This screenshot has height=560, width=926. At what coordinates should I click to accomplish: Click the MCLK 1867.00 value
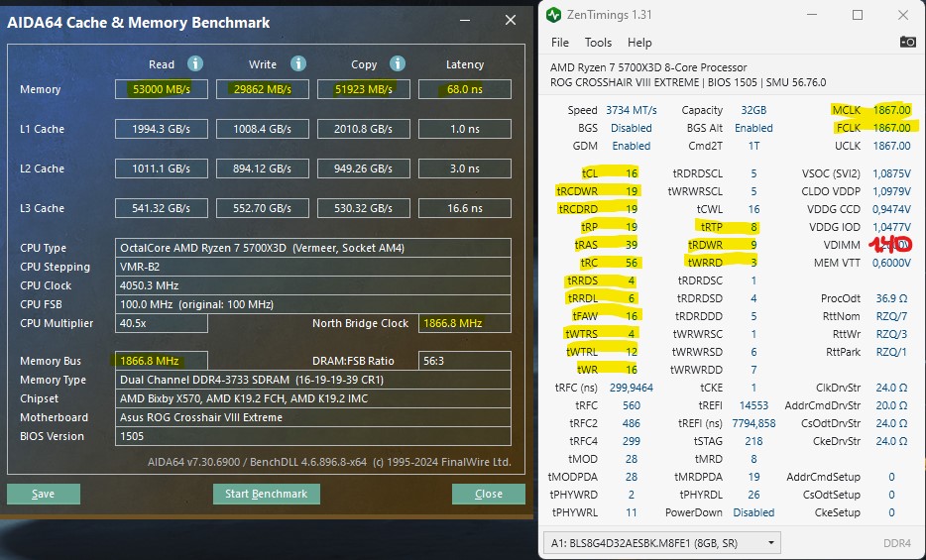tap(891, 110)
